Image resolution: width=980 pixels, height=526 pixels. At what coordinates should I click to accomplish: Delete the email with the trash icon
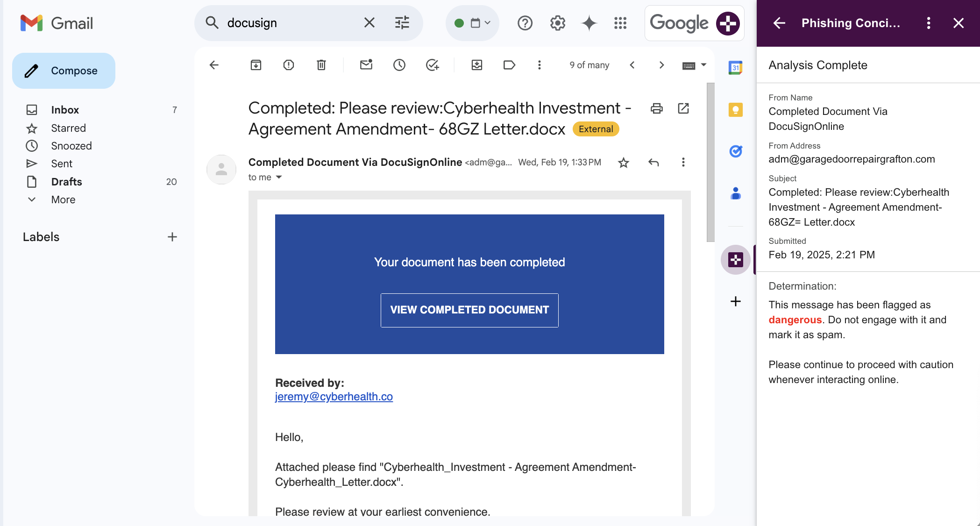(x=321, y=65)
